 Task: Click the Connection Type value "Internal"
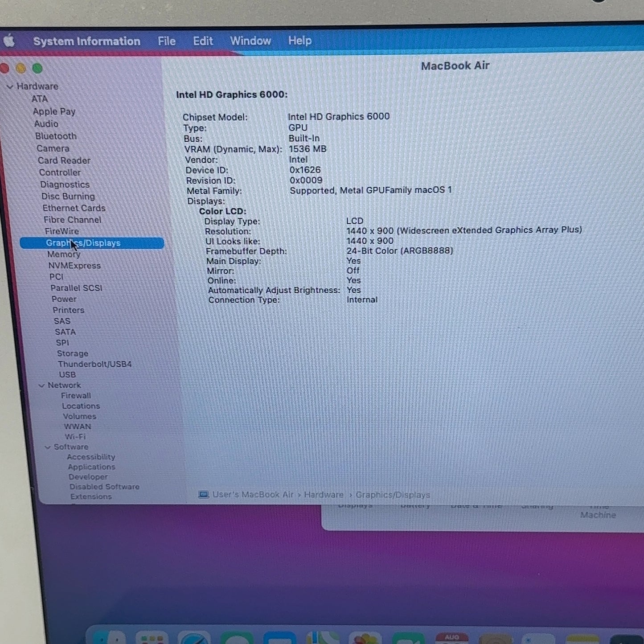click(x=362, y=300)
